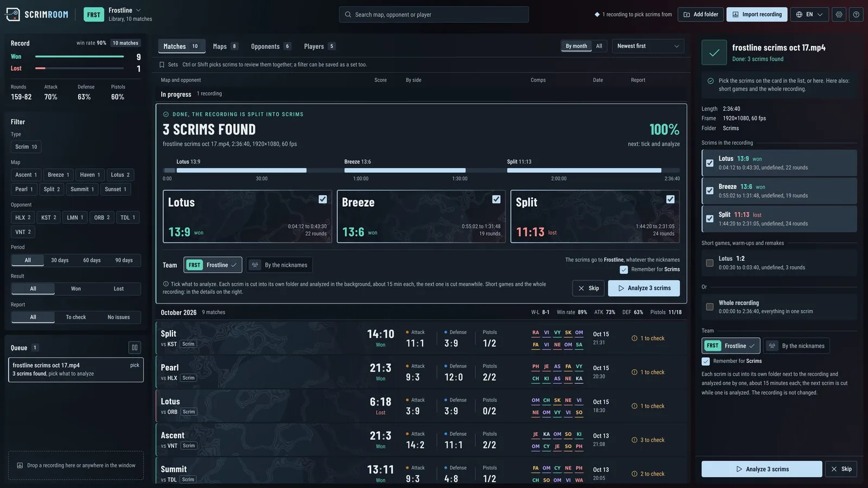Open the settings gear icon
This screenshot has width=868, height=488.
coord(839,15)
